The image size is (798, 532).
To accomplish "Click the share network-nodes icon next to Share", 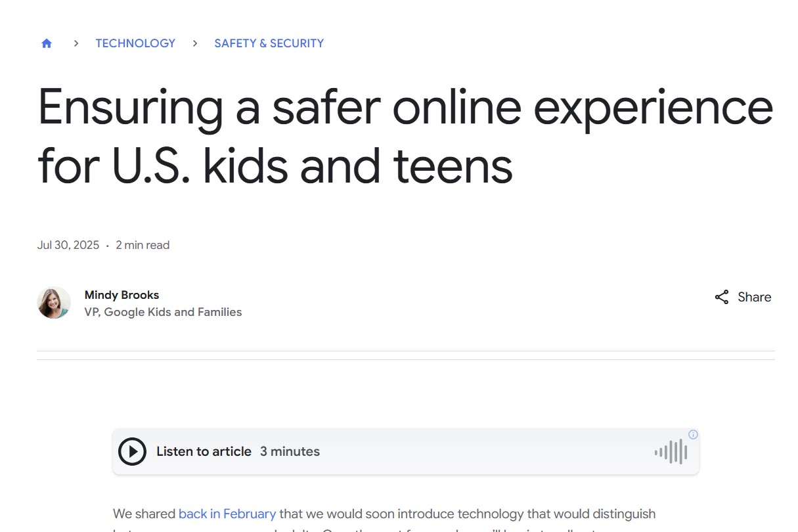I will [x=722, y=297].
